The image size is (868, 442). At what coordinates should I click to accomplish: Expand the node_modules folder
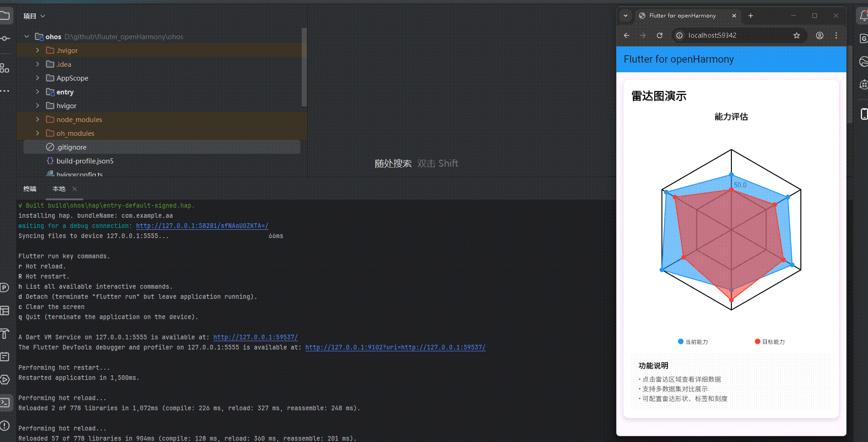(38, 119)
